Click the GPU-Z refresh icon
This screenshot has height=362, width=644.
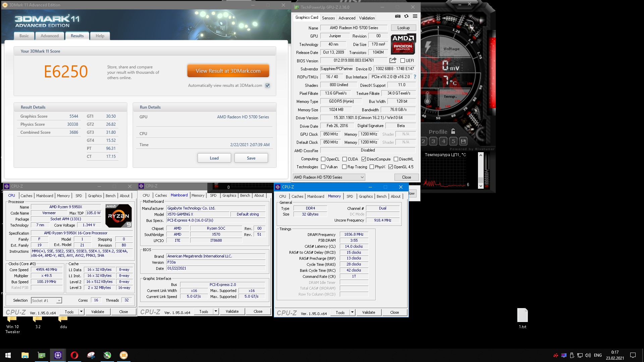click(x=406, y=16)
